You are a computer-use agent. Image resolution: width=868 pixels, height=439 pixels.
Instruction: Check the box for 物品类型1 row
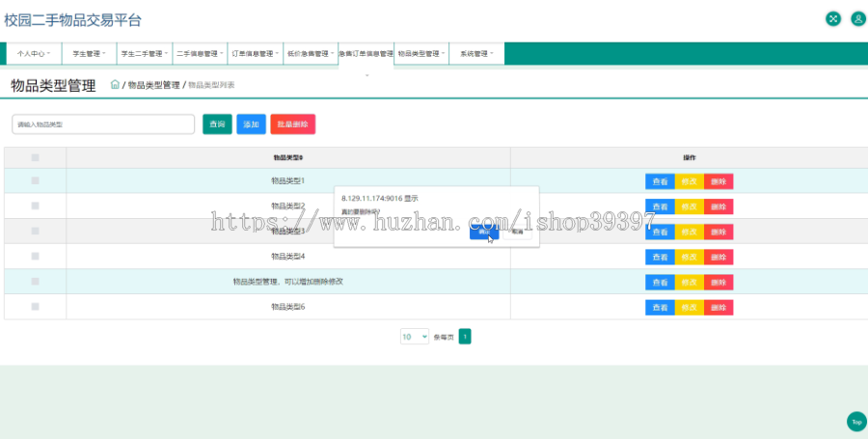tap(36, 180)
